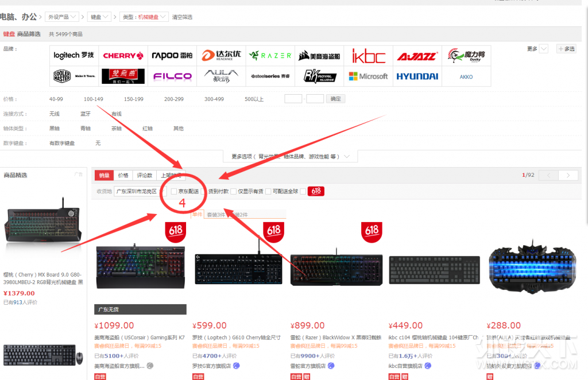Enable the 货到付款 checkbox
Image resolution: width=588 pixels, height=380 pixels.
pos(204,191)
